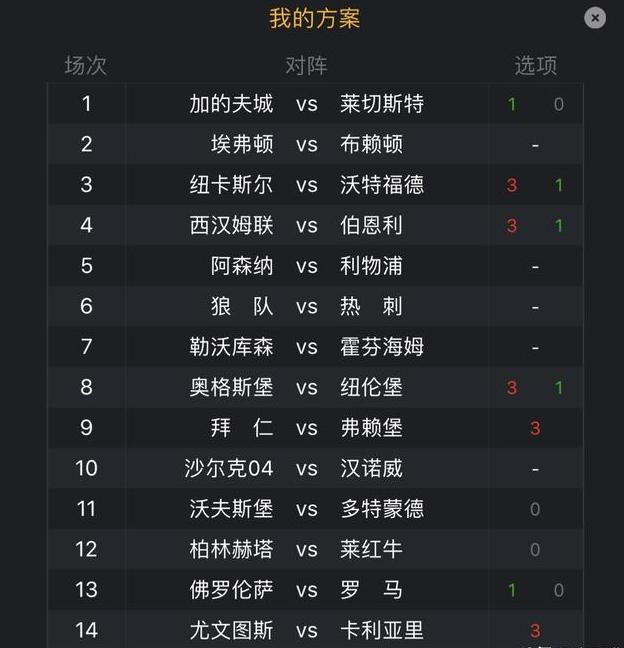624x648 pixels.
Task: Select the red 3 option for 纽卡斯尔 match
Action: click(512, 185)
